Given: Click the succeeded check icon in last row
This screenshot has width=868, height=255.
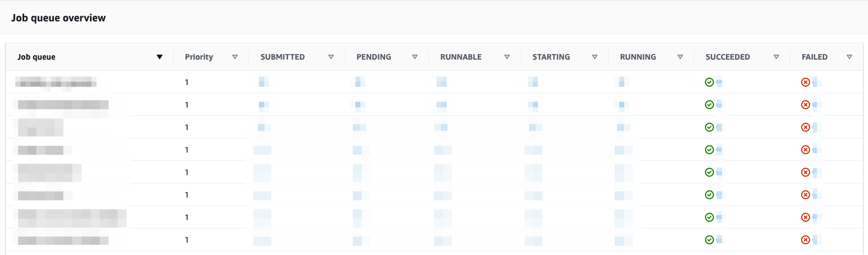Looking at the screenshot, I should (709, 240).
